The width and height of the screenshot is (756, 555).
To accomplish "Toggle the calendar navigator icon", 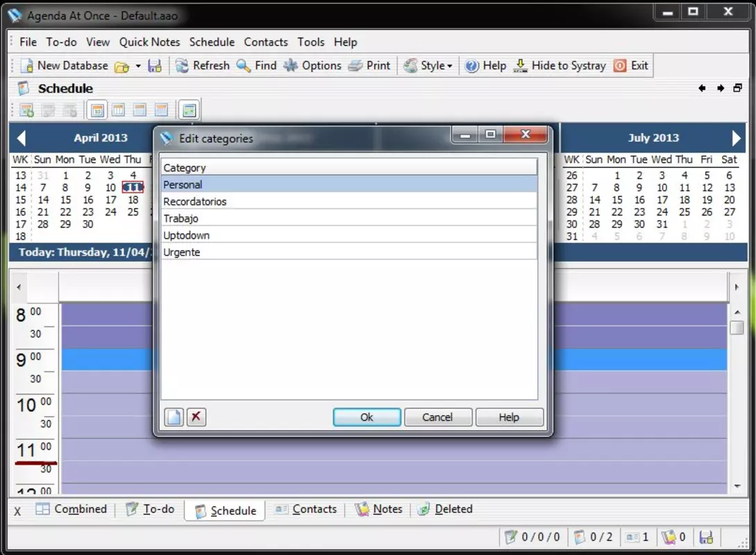I will [x=189, y=110].
